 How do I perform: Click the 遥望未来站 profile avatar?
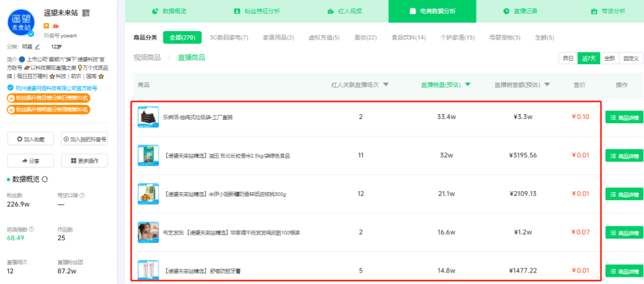21,23
